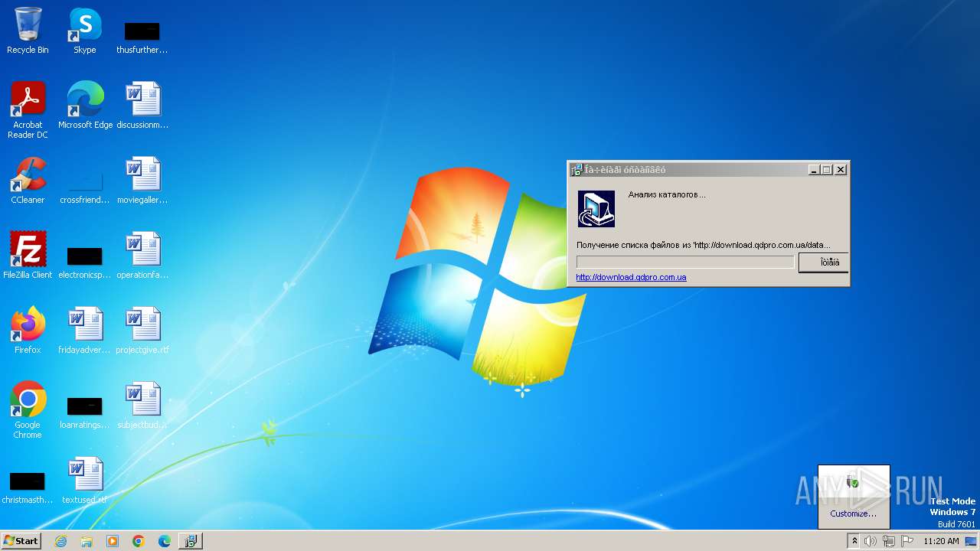Viewport: 980px width, 551px height.
Task: Click the download.qdpro.com.ua hyperlink
Action: pyautogui.click(x=631, y=277)
